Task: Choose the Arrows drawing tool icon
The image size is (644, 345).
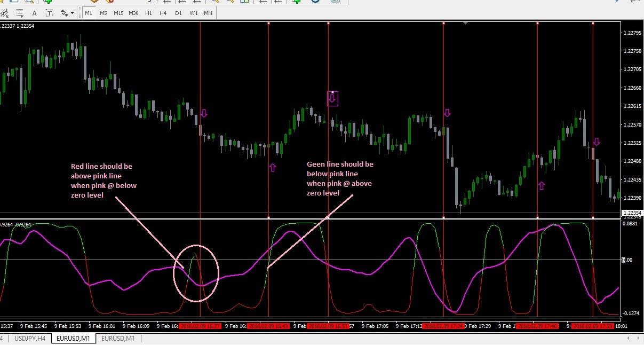Action: click(x=65, y=13)
